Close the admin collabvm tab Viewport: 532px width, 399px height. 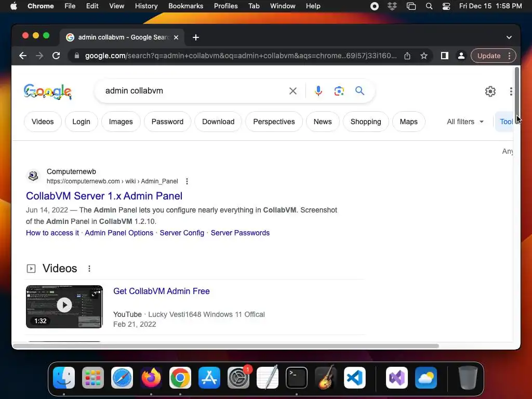(x=176, y=37)
